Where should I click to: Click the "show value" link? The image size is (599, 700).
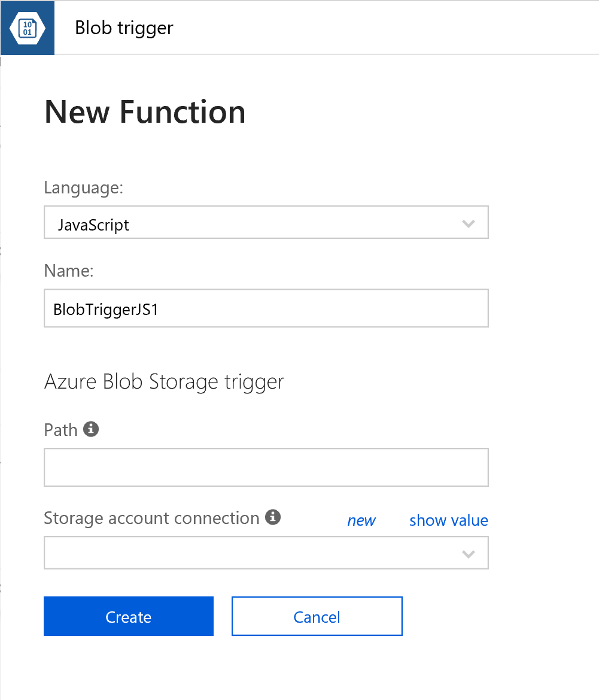(448, 520)
